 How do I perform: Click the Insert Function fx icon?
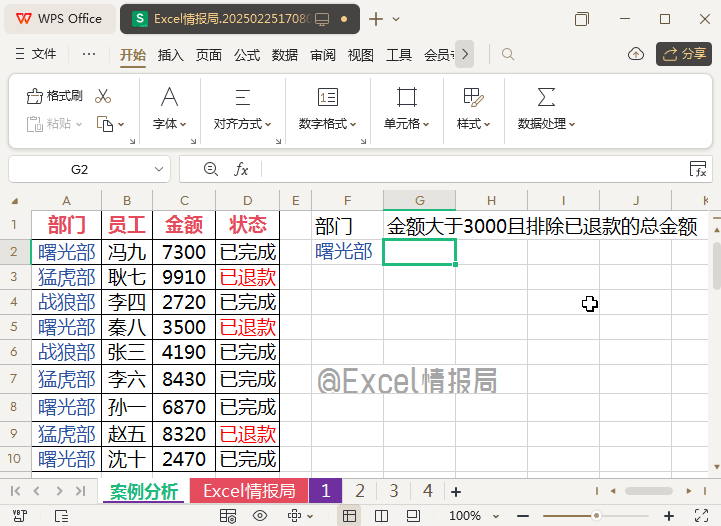pyautogui.click(x=241, y=169)
